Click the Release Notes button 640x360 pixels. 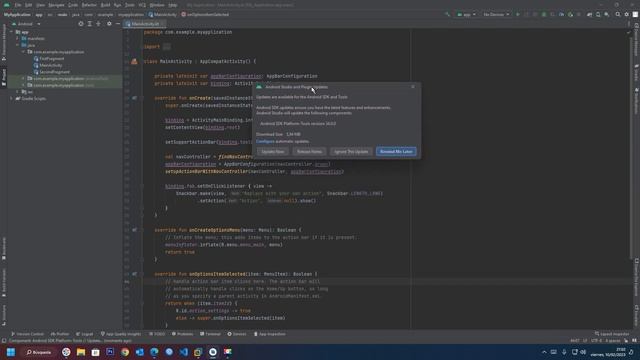(309, 151)
